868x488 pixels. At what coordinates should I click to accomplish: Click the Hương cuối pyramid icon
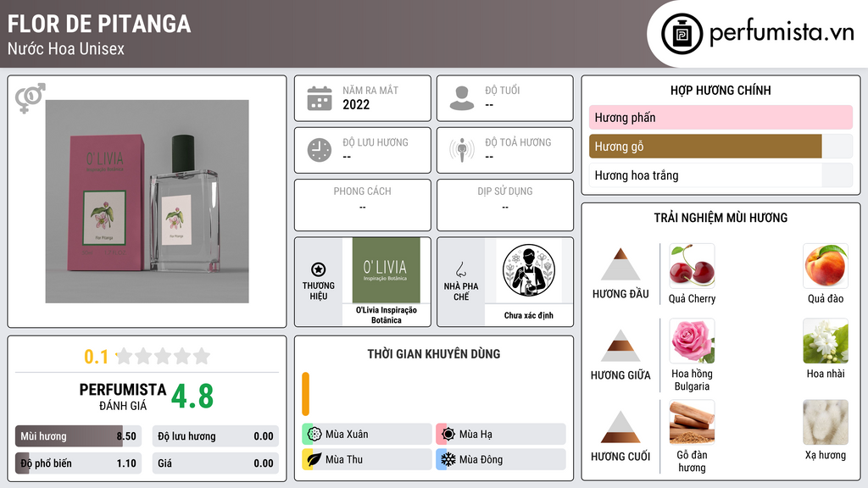pos(620,427)
